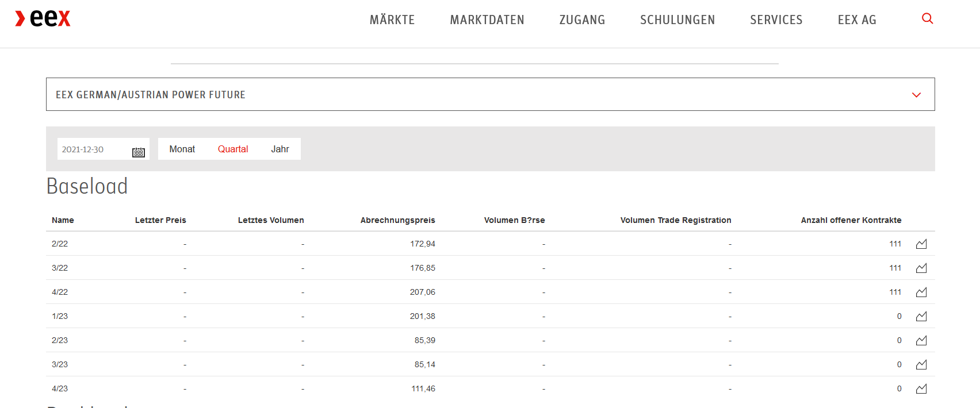Show the chart for contract 1/23

(x=921, y=316)
